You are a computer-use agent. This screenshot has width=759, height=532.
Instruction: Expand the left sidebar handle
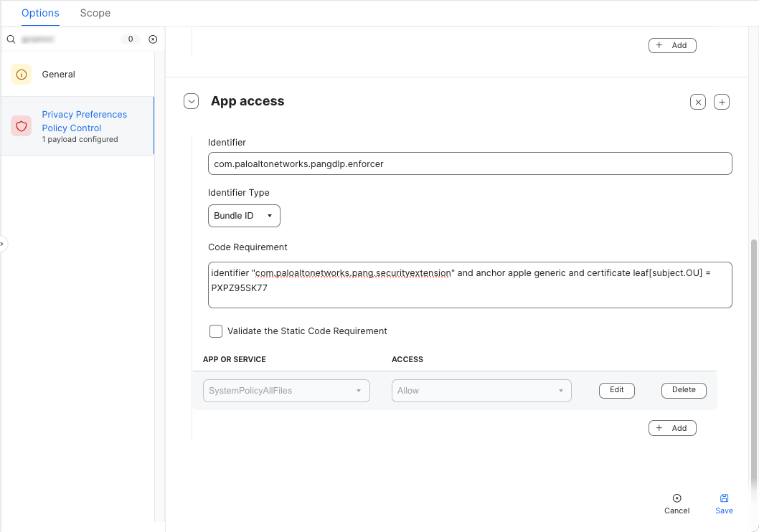click(3, 244)
